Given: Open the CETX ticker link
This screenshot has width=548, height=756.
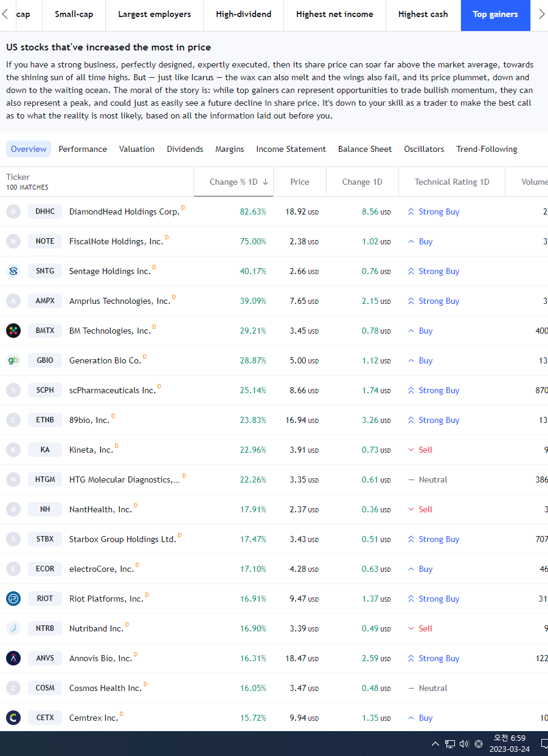Looking at the screenshot, I should click(x=45, y=718).
